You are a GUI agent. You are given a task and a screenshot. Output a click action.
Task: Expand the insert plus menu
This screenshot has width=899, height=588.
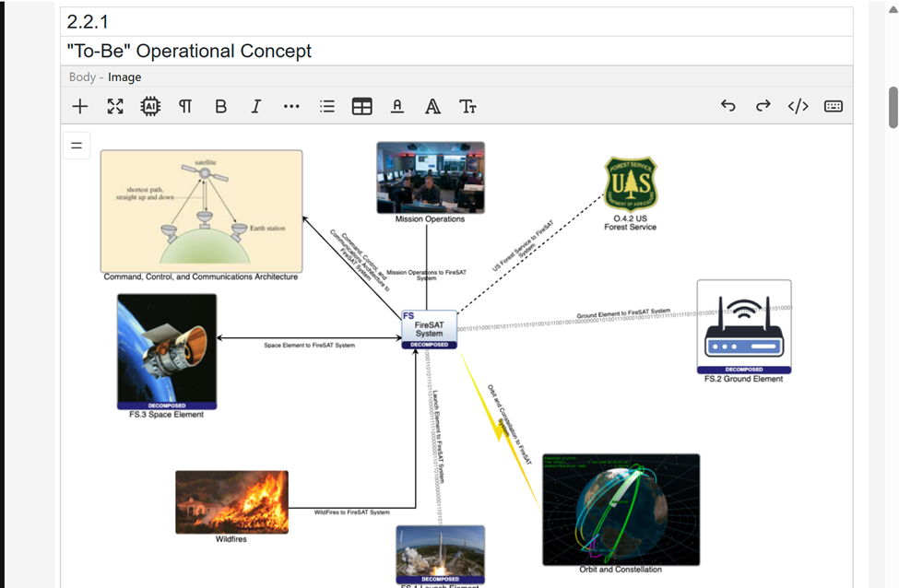(79, 106)
